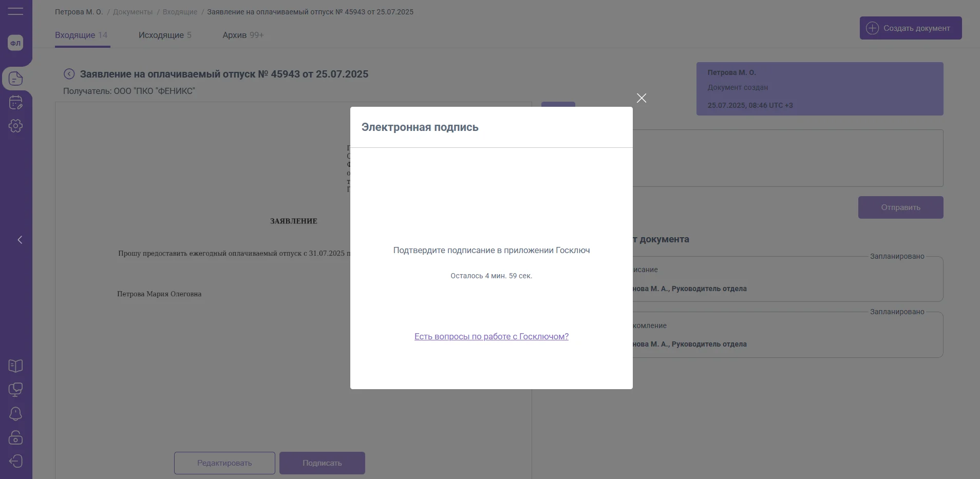Open the documents section icon in sidebar
The image size is (980, 479).
click(x=15, y=79)
